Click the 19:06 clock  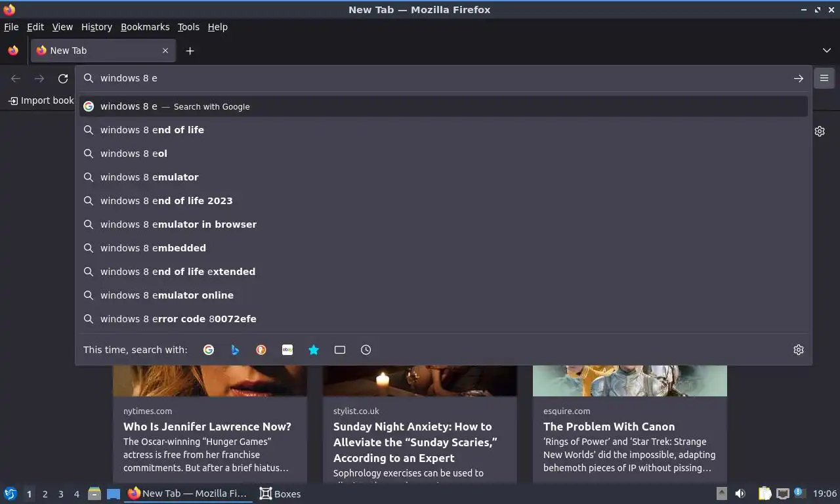(825, 493)
